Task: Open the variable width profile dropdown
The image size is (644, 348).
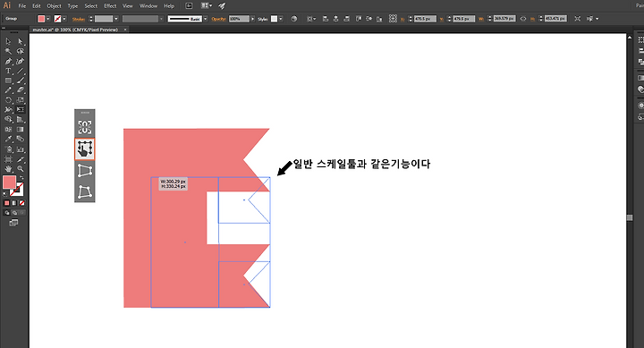Action: [x=161, y=19]
